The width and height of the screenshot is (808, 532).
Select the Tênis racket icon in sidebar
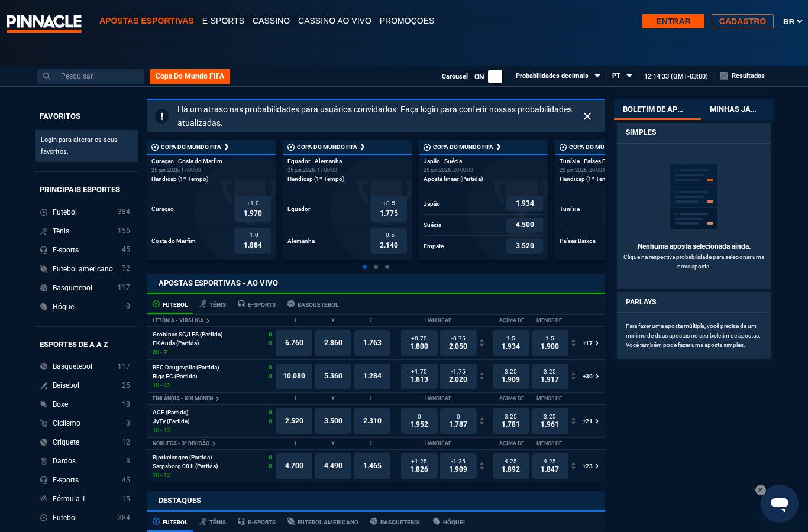pos(44,231)
